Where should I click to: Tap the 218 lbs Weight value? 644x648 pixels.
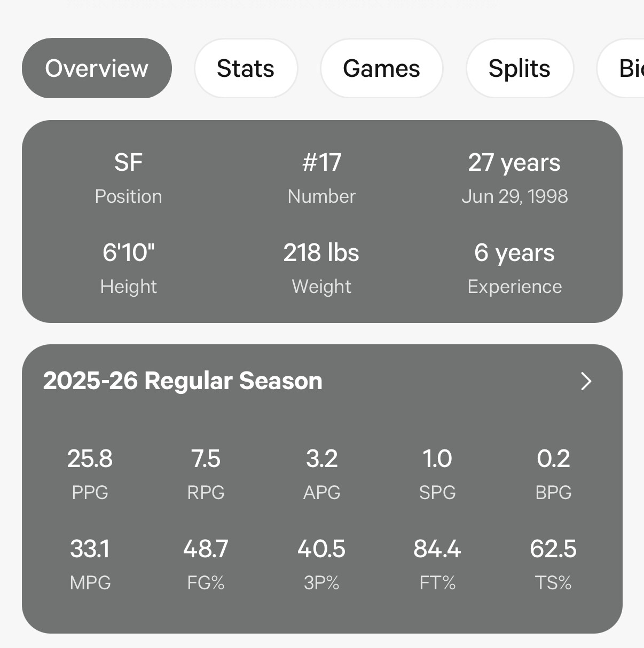pos(321,266)
